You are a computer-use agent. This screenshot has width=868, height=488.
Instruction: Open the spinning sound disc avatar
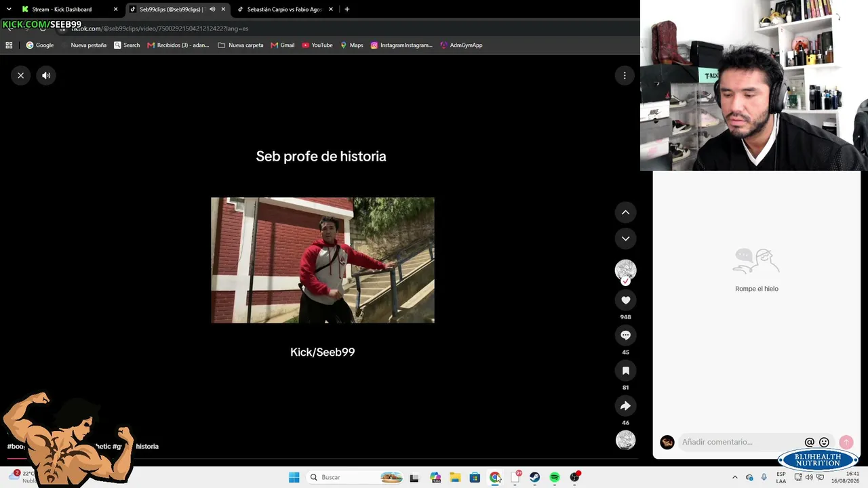(625, 440)
